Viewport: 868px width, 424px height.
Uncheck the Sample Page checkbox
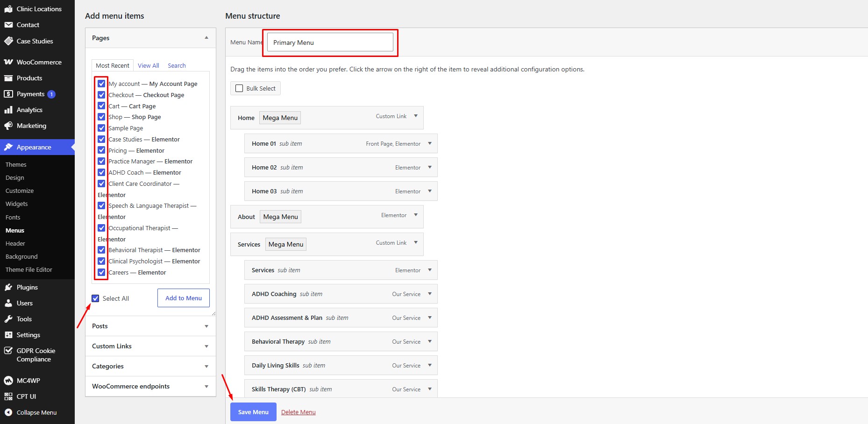(x=101, y=128)
